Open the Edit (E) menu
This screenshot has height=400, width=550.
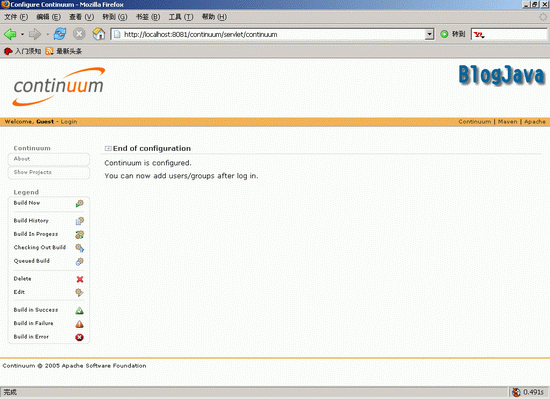(48, 17)
